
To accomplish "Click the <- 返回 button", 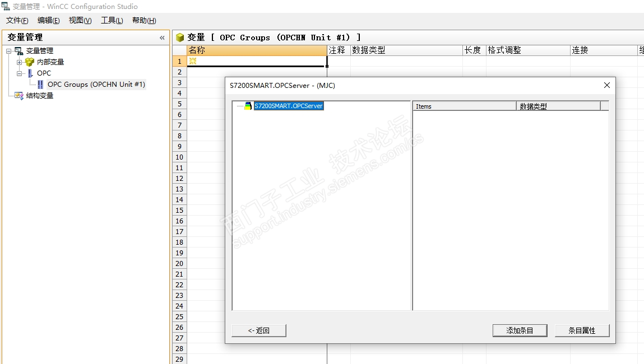I will click(x=259, y=330).
